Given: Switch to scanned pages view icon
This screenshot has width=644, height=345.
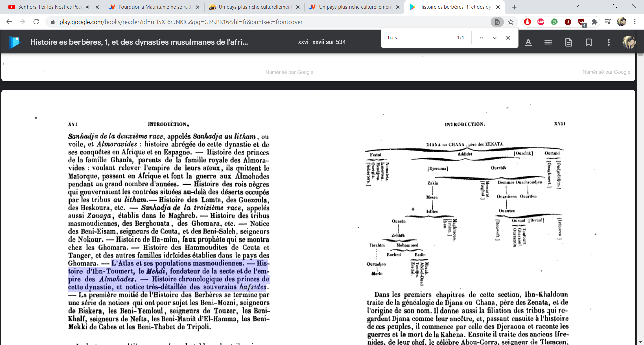Looking at the screenshot, I should coord(569,42).
